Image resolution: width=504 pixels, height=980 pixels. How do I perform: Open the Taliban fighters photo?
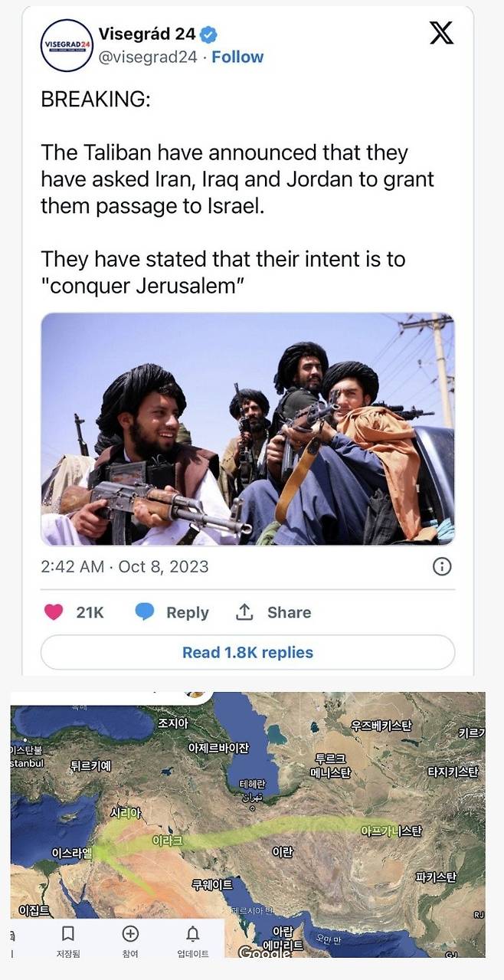[247, 429]
